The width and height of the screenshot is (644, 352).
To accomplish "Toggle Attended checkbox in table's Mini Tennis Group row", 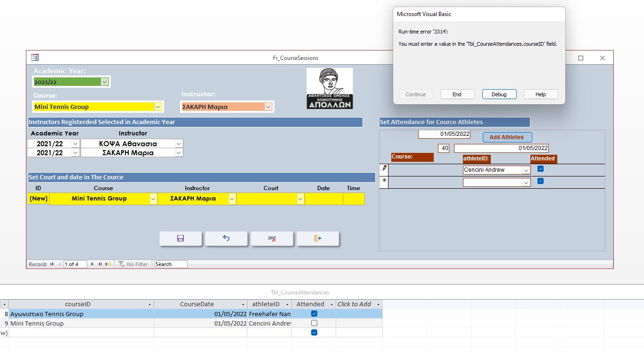I will click(314, 323).
